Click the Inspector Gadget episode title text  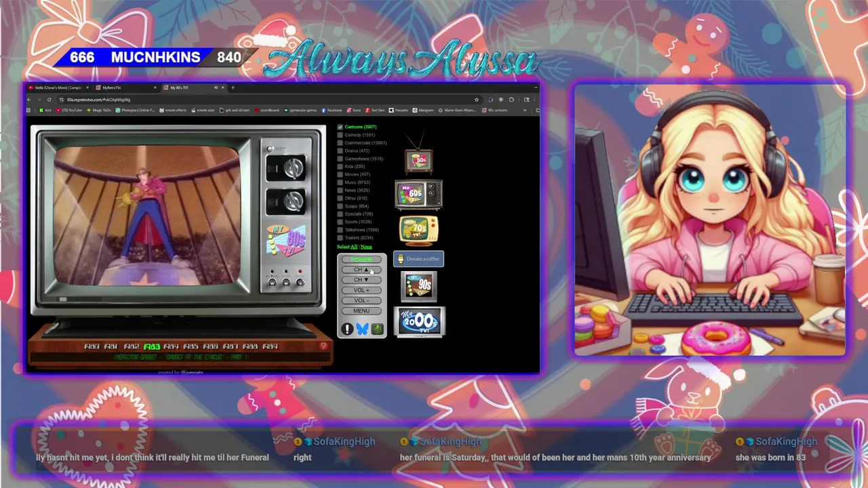pyautogui.click(x=180, y=357)
